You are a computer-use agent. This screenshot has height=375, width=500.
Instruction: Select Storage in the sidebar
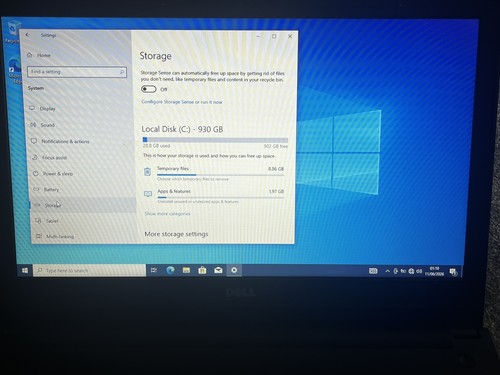click(x=83, y=205)
